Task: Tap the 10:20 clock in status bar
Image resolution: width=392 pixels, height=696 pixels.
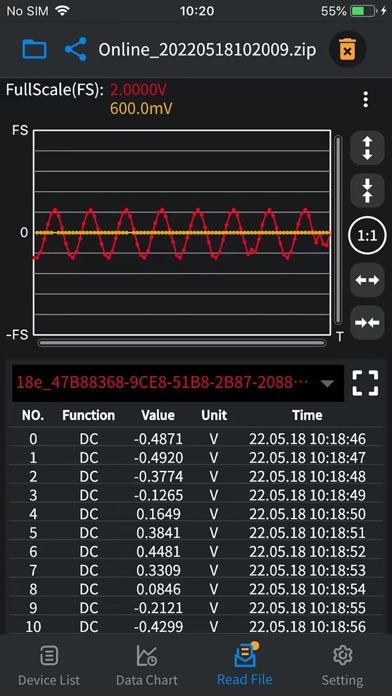Action: click(x=197, y=11)
